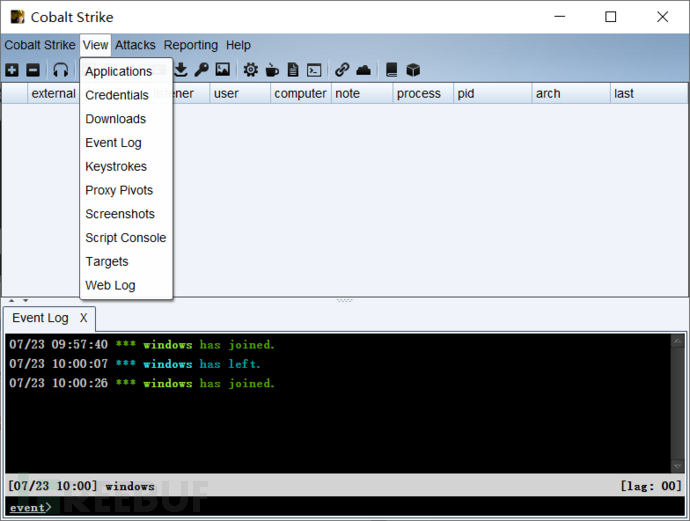690x521 pixels.
Task: Click the plus icon for new connection
Action: click(x=12, y=70)
